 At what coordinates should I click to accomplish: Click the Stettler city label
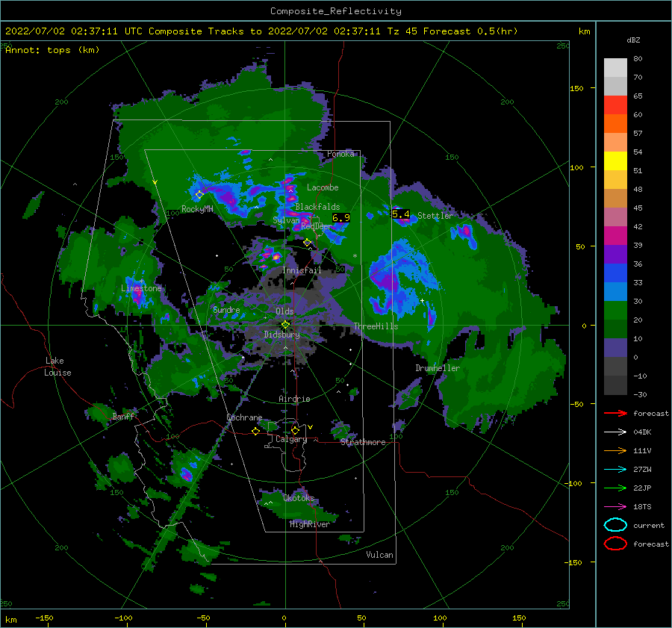[x=435, y=216]
